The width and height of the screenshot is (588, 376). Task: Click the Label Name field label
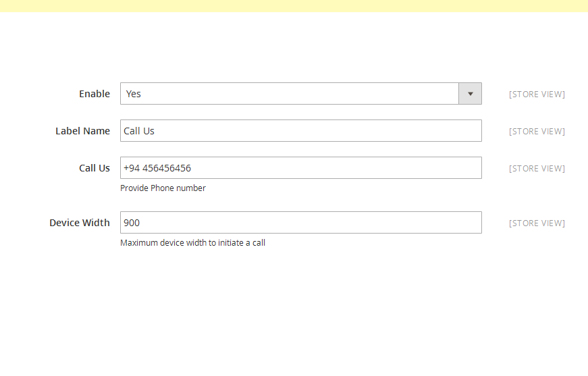(x=82, y=131)
